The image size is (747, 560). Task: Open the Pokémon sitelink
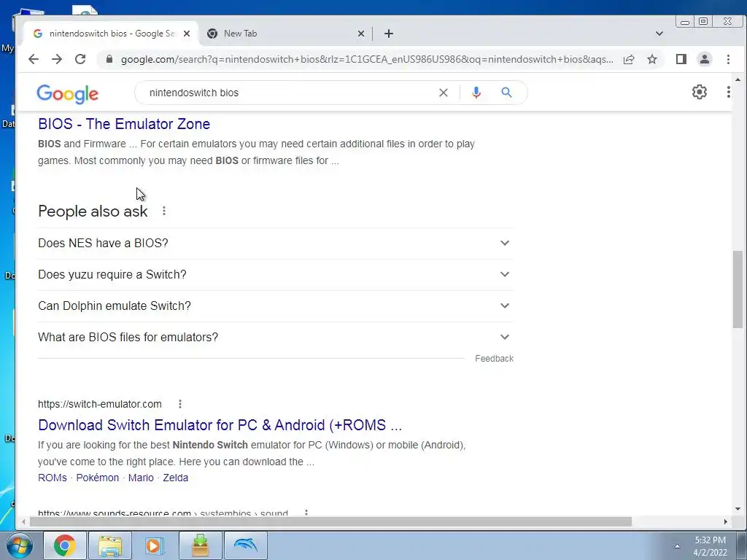point(98,478)
